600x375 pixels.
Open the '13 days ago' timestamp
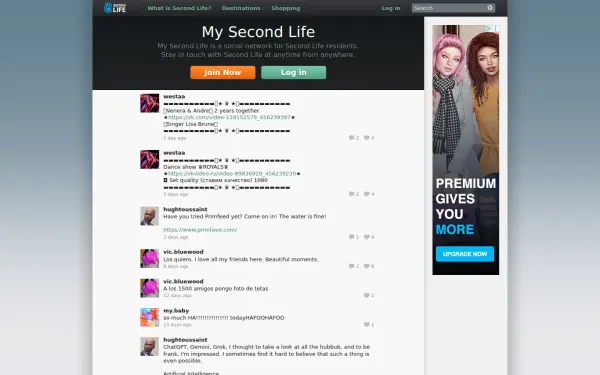click(x=177, y=324)
